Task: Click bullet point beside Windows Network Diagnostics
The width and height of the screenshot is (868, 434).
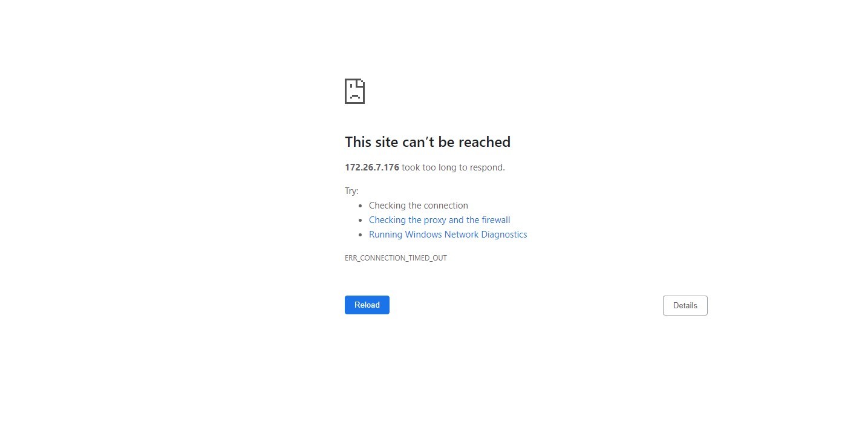Action: pos(361,235)
